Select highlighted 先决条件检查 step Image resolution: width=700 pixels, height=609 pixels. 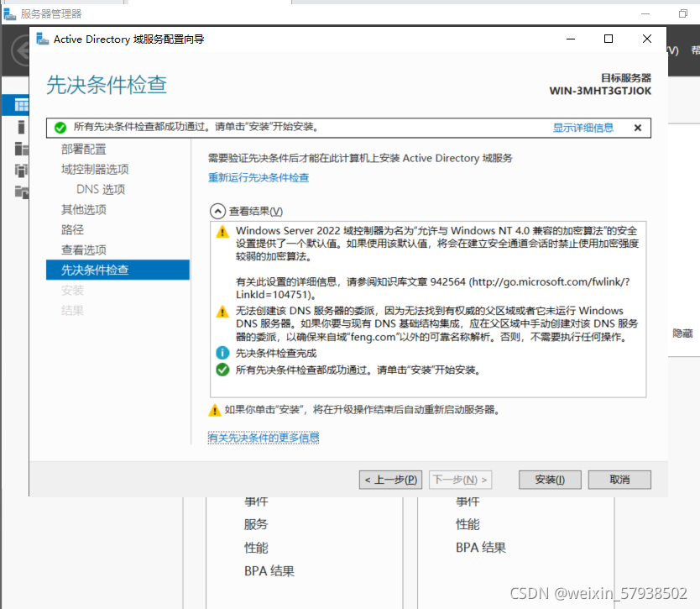pyautogui.click(x=118, y=270)
